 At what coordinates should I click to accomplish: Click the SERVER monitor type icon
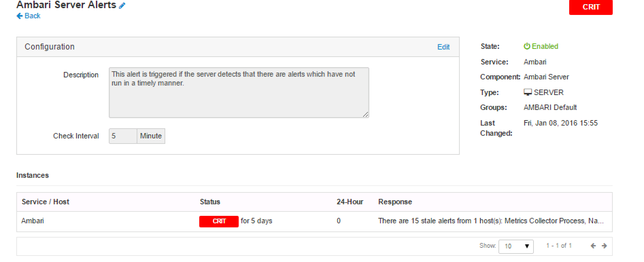pos(528,92)
